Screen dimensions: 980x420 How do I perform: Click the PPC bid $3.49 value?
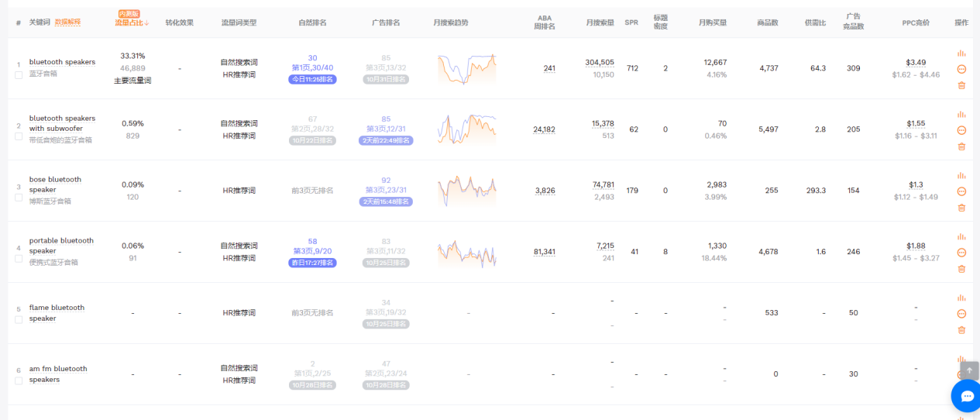tap(915, 62)
